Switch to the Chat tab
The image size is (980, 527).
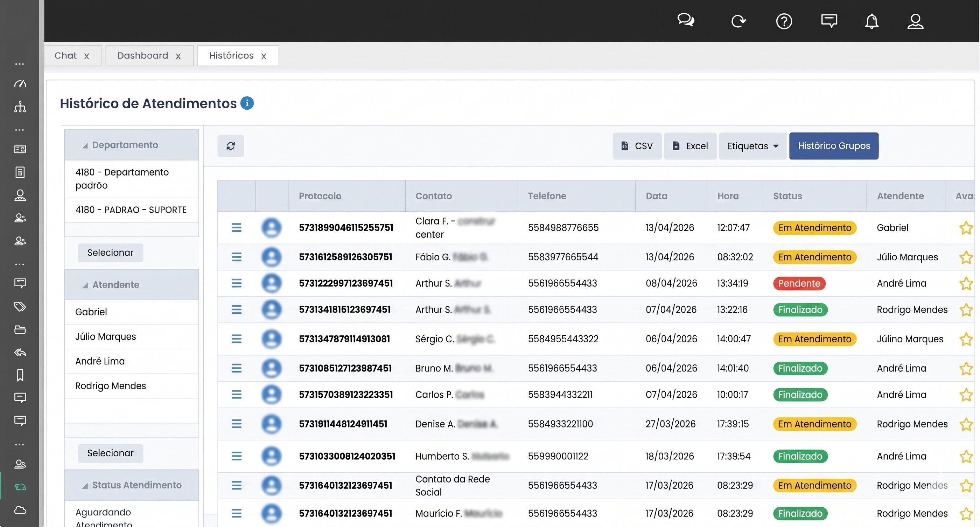tap(65, 56)
